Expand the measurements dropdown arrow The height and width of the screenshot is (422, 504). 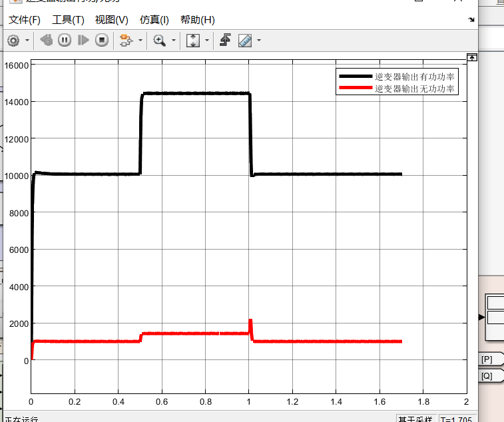[259, 41]
